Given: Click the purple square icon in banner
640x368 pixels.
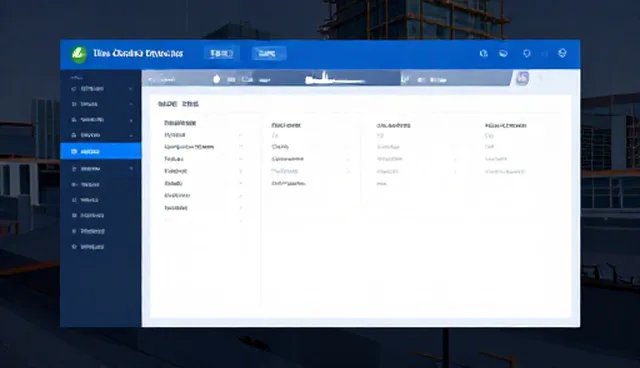Looking at the screenshot, I should point(522,78).
